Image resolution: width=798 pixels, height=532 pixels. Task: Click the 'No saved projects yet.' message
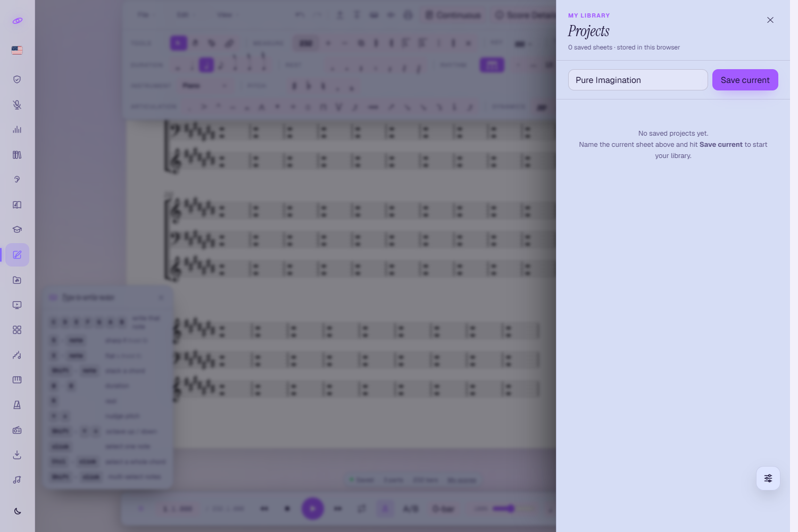tap(673, 134)
